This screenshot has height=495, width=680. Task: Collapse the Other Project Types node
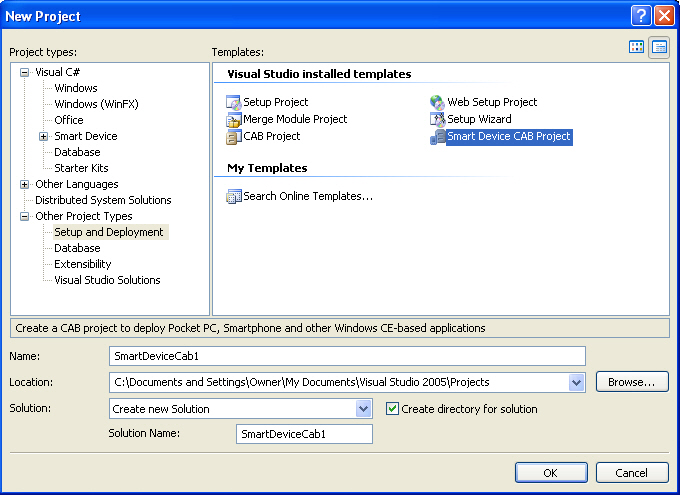pyautogui.click(x=25, y=216)
